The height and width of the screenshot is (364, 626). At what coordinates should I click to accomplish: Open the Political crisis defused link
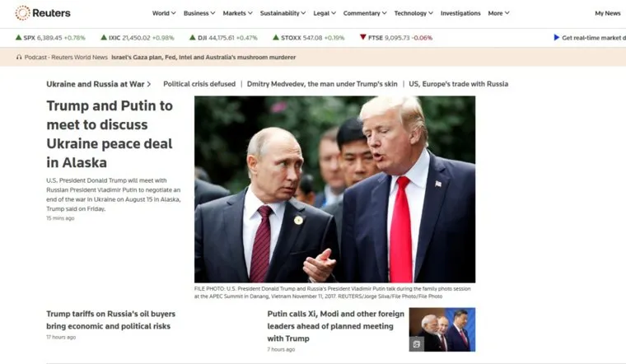[199, 84]
